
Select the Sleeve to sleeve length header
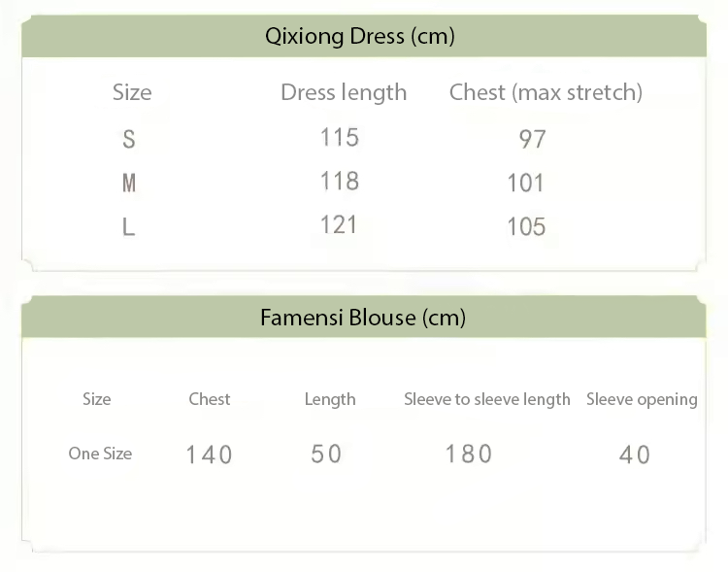pyautogui.click(x=487, y=399)
